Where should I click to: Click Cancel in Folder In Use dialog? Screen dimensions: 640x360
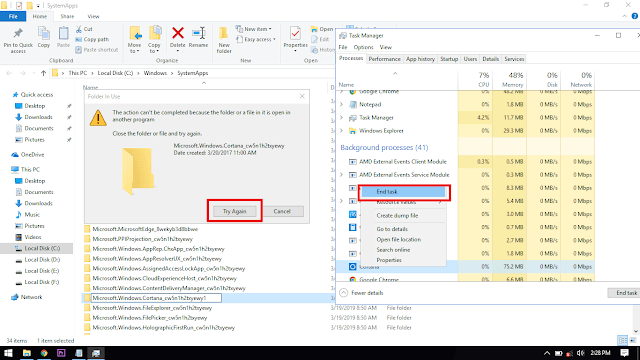point(282,211)
